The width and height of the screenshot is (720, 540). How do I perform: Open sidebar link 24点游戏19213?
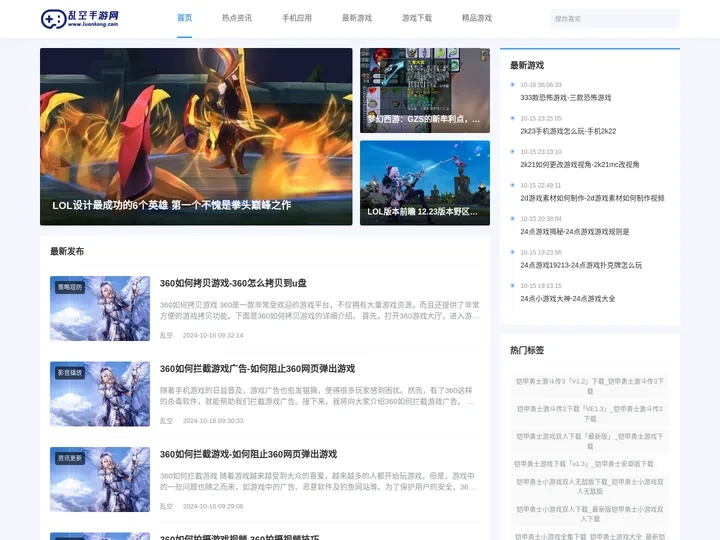[581, 265]
